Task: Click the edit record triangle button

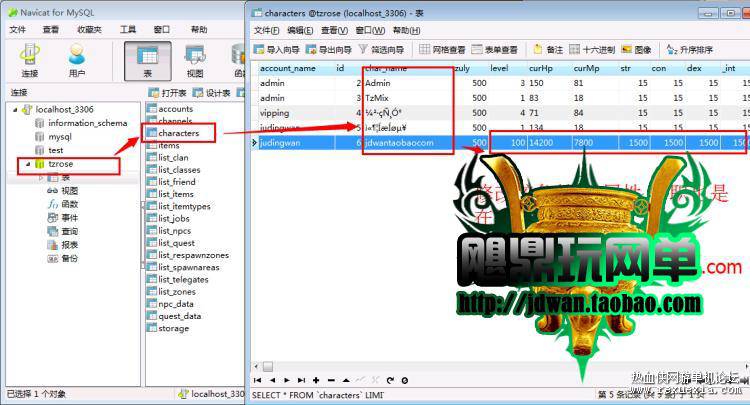Action: coord(346,380)
